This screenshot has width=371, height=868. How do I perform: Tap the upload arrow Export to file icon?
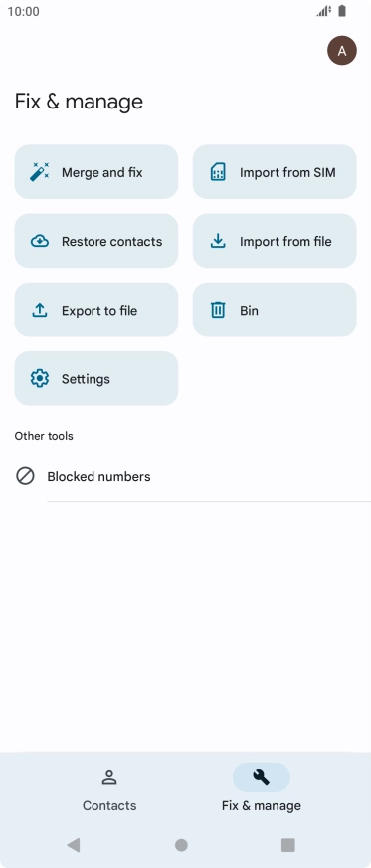point(39,310)
